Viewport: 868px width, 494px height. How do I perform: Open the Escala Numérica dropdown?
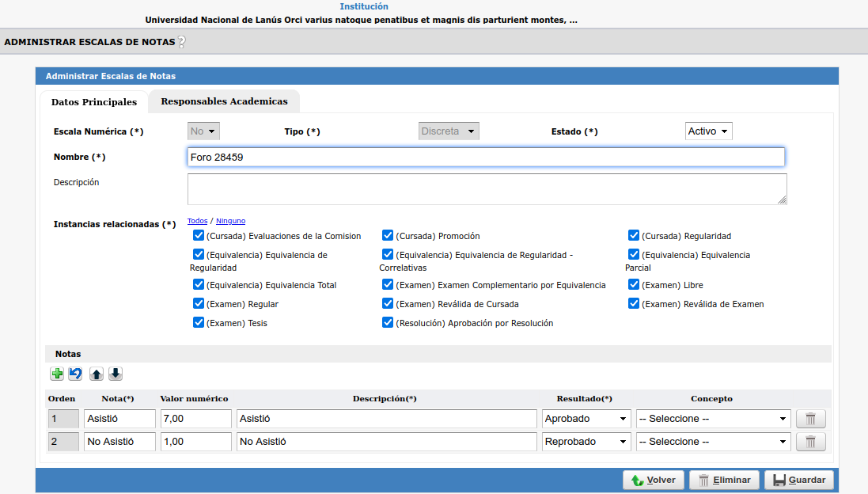click(203, 131)
